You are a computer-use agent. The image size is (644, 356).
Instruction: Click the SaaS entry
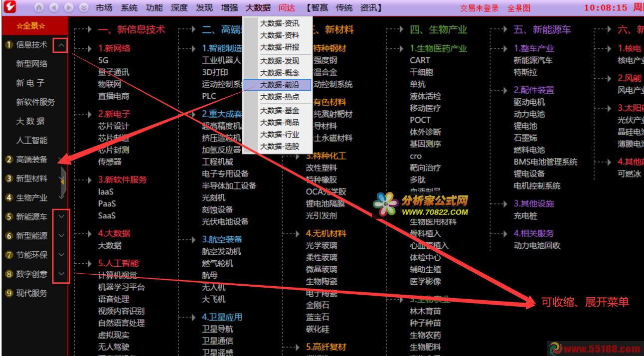(x=107, y=216)
